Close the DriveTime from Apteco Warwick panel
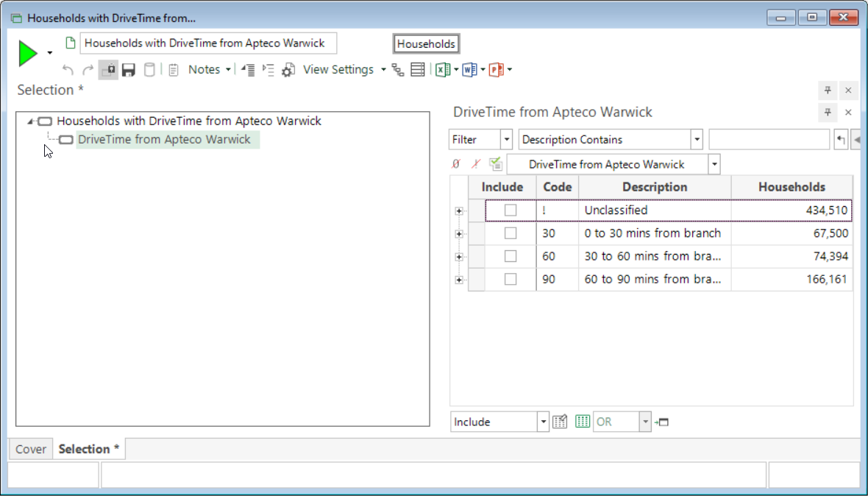 click(848, 113)
